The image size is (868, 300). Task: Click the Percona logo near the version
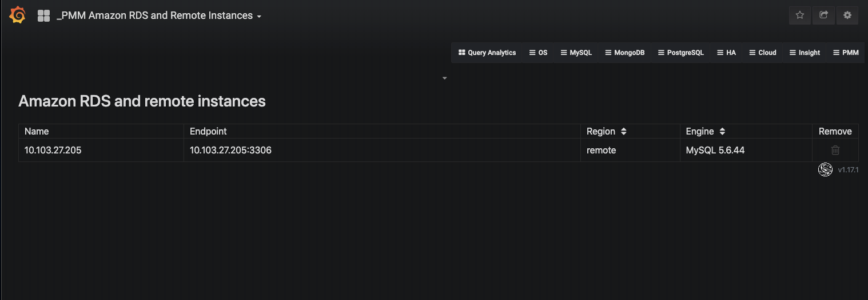tap(825, 169)
